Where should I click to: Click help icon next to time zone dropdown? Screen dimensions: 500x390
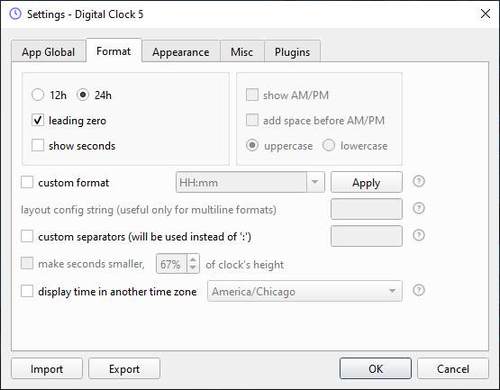pyautogui.click(x=419, y=290)
